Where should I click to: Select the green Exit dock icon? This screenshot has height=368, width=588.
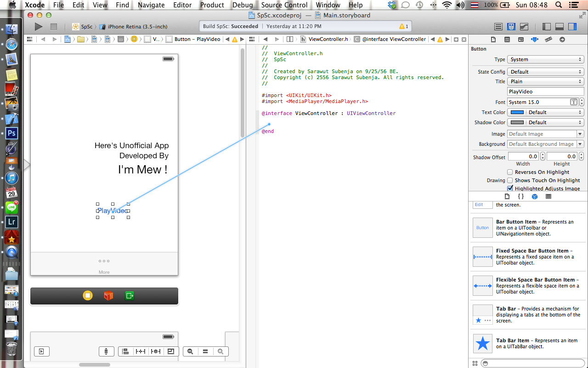[x=130, y=296]
